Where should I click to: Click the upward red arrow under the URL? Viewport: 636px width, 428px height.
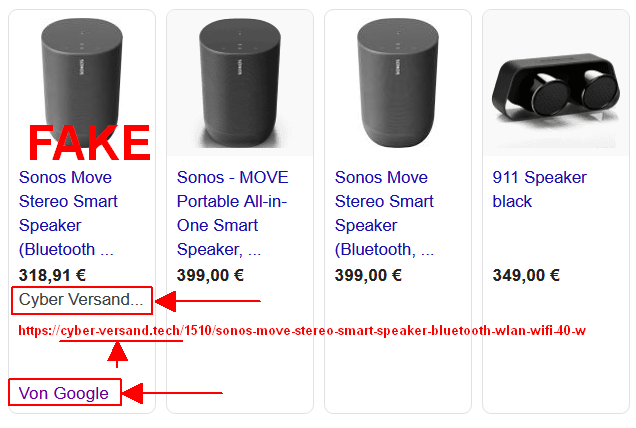tap(117, 355)
